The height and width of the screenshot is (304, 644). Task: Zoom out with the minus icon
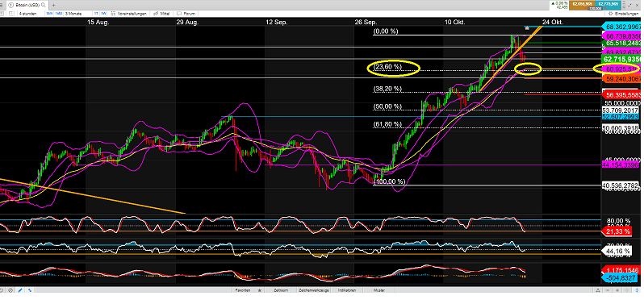pyautogui.click(x=608, y=290)
